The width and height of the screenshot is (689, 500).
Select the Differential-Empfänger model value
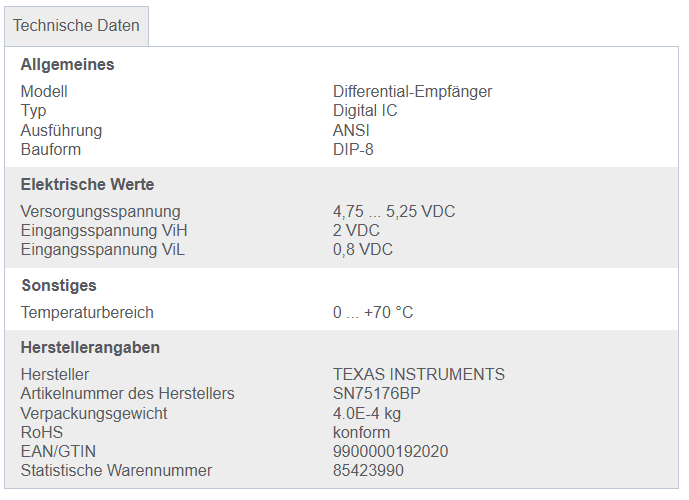412,92
